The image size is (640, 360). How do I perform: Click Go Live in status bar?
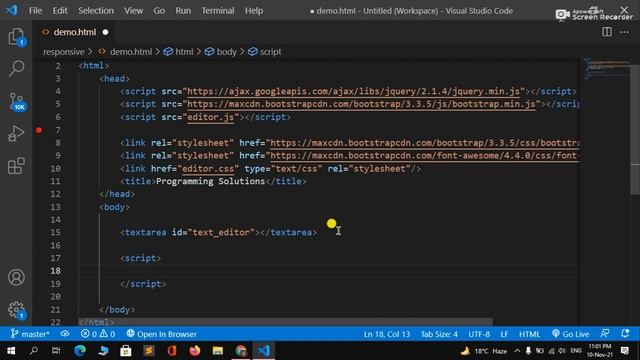pos(571,334)
